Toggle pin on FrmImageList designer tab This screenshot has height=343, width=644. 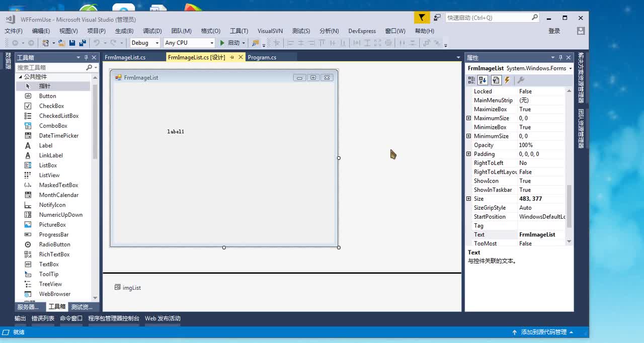tap(232, 57)
